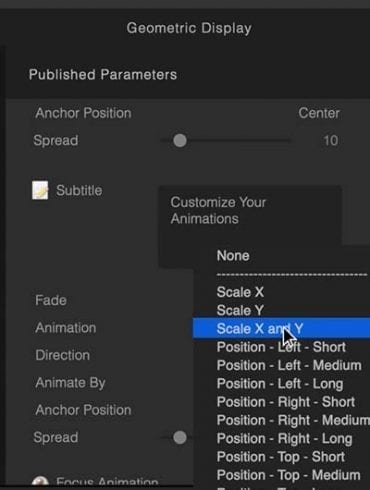Choose Position - Right - Short
The width and height of the screenshot is (370, 490).
click(x=286, y=402)
